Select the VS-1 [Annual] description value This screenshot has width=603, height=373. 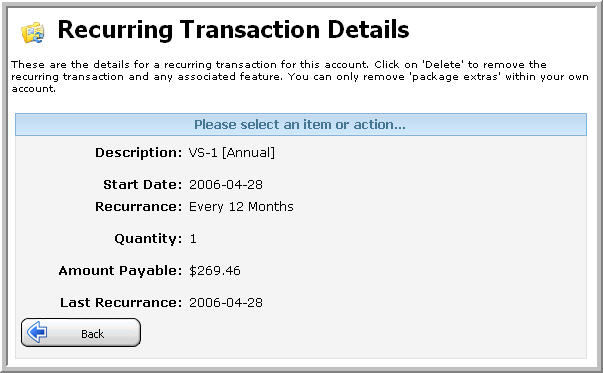click(232, 153)
